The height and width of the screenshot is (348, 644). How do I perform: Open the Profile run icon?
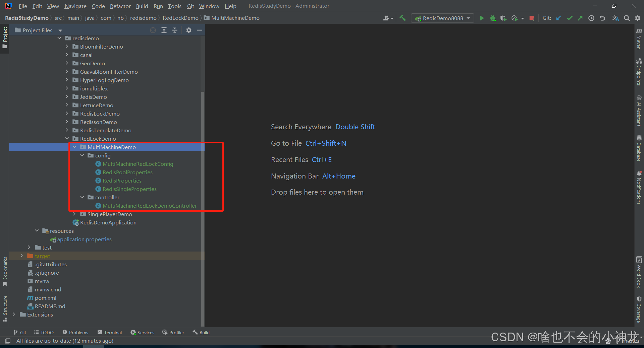515,18
